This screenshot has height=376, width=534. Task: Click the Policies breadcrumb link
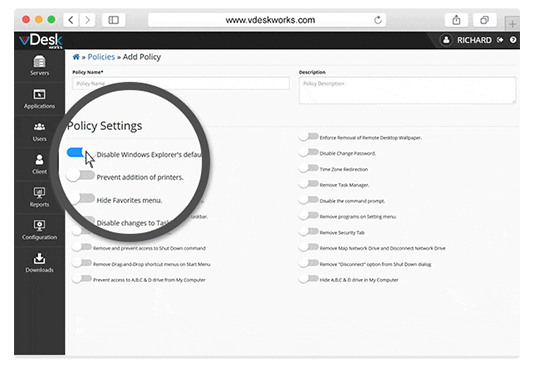(101, 57)
